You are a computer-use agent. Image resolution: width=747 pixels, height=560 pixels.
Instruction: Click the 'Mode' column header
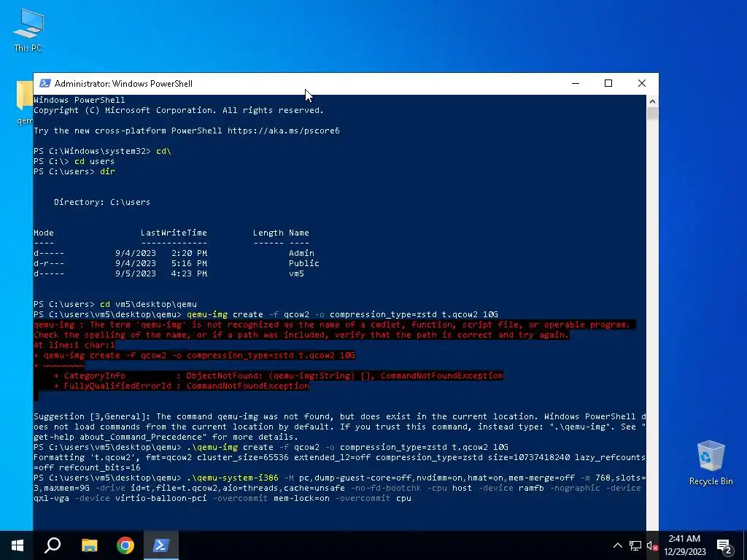point(44,233)
